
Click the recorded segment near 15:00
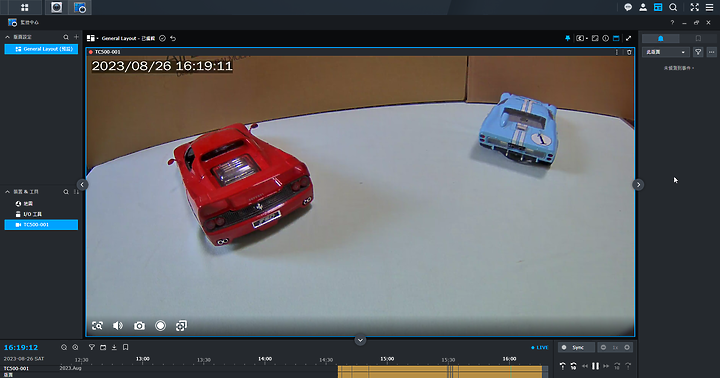(x=387, y=372)
